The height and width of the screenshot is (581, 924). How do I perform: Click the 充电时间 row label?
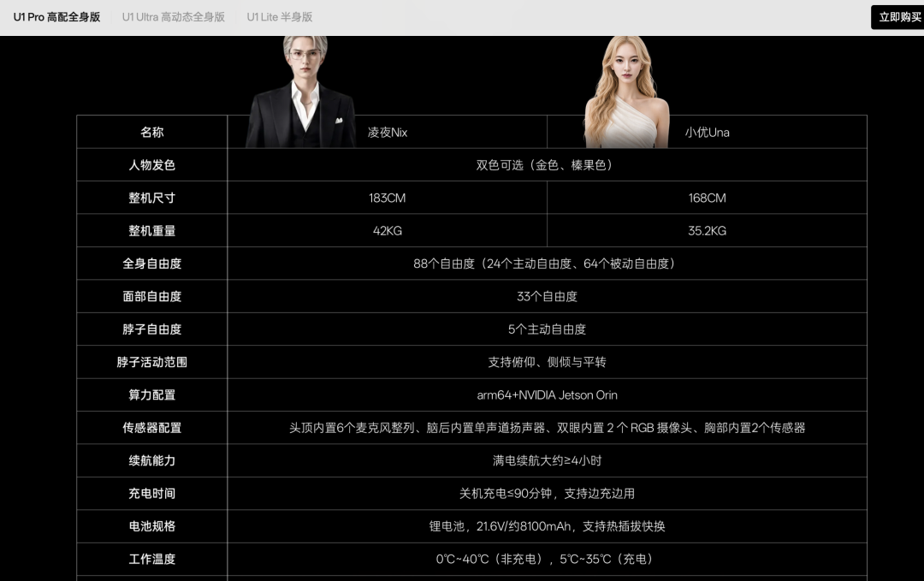152,494
